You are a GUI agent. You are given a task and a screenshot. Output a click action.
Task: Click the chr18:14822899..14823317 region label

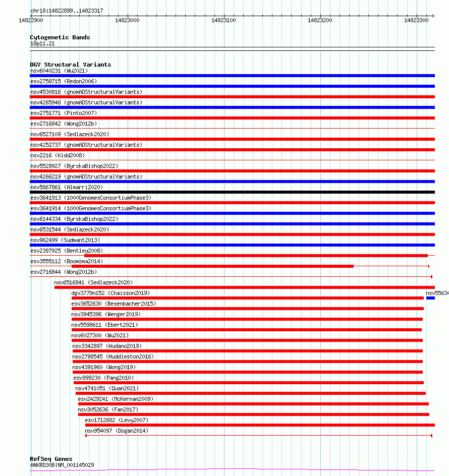67,11
